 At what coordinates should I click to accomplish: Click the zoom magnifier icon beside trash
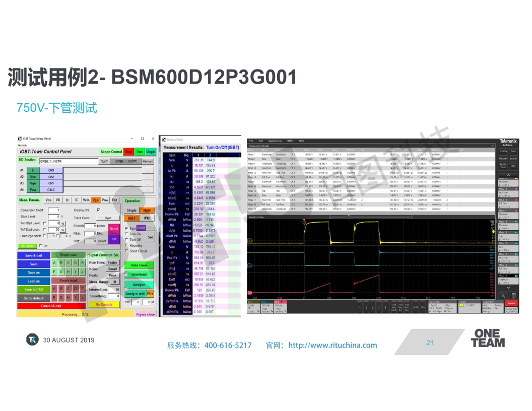tap(502, 296)
